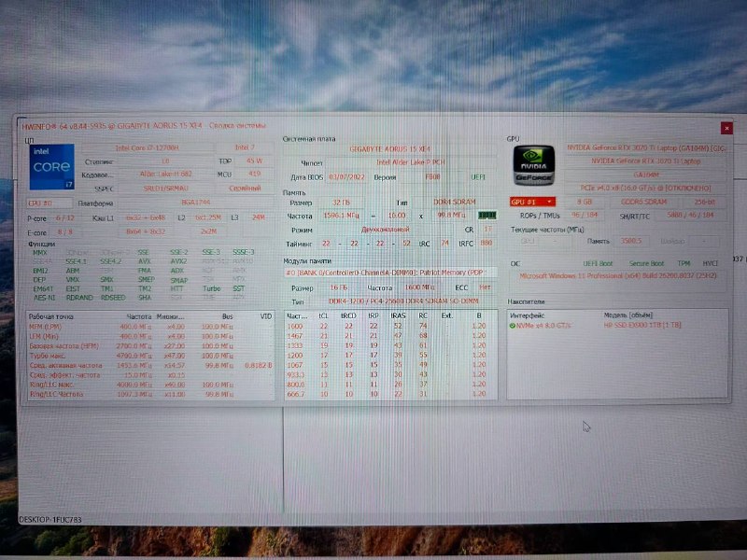Open the GPU #1 selector dropdown
Image resolution: width=747 pixels, height=560 pixels.
coord(532,202)
